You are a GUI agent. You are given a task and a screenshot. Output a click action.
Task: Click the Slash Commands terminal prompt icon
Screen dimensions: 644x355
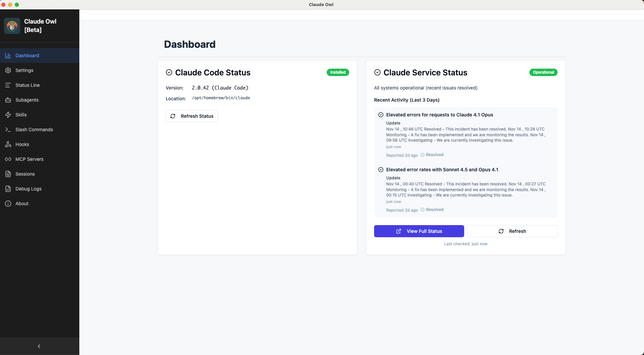pos(8,130)
